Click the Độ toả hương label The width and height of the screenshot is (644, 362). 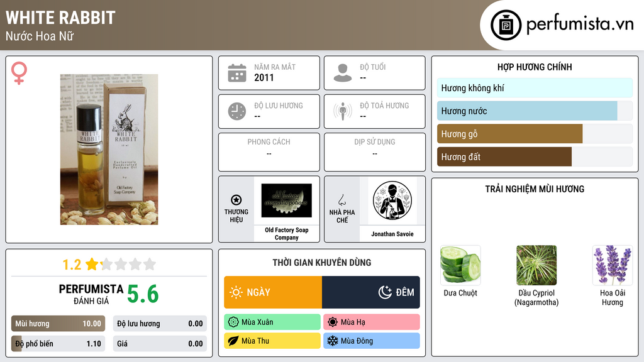[x=384, y=106]
